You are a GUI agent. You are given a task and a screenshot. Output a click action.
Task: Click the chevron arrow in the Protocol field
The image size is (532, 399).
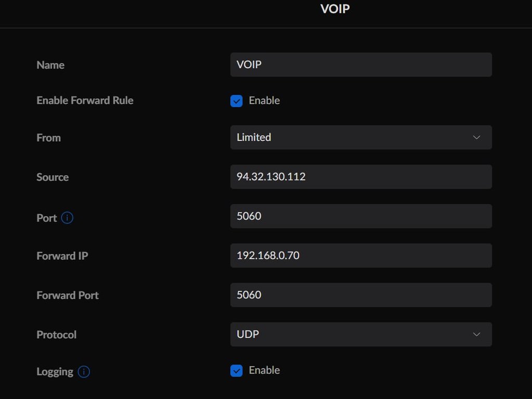pos(476,335)
